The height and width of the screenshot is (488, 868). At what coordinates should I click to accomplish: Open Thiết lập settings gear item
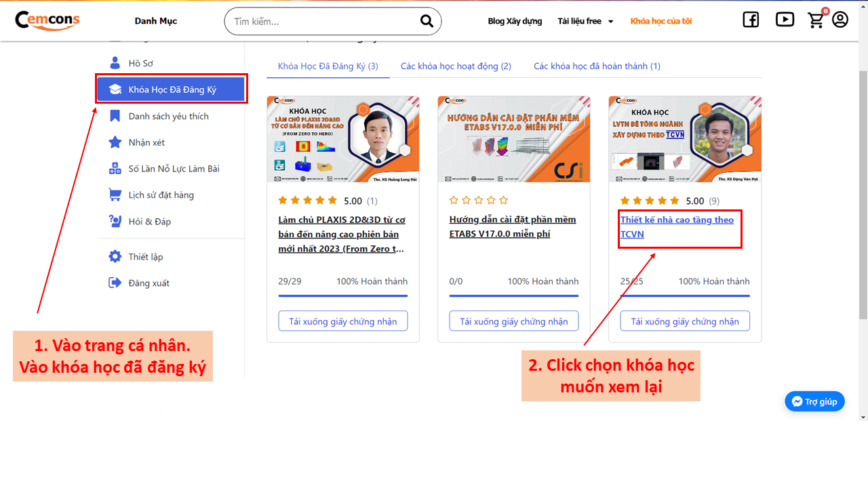[x=145, y=257]
